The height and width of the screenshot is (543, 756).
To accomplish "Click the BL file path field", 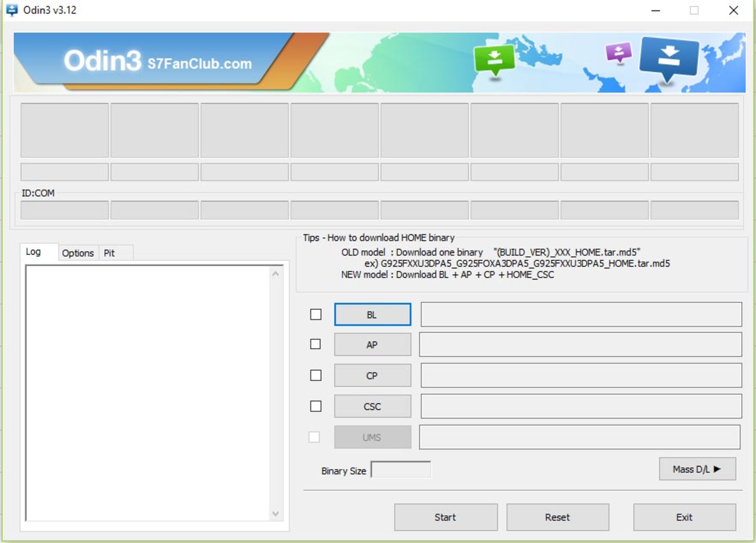I will point(581,314).
